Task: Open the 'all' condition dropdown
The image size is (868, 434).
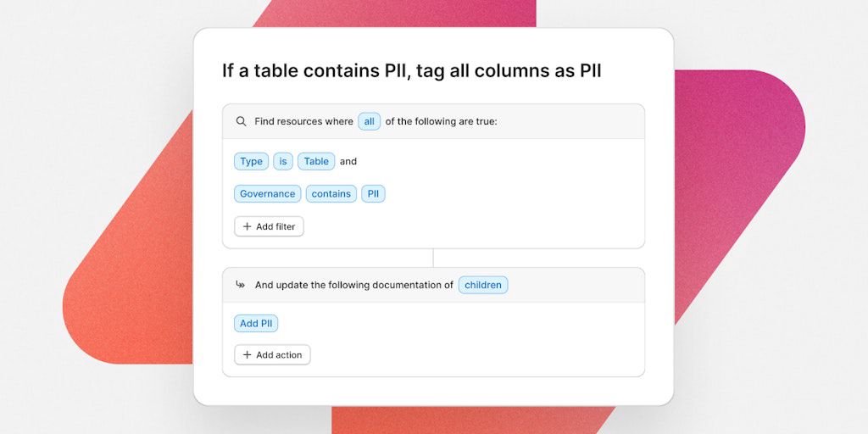Action: (369, 121)
